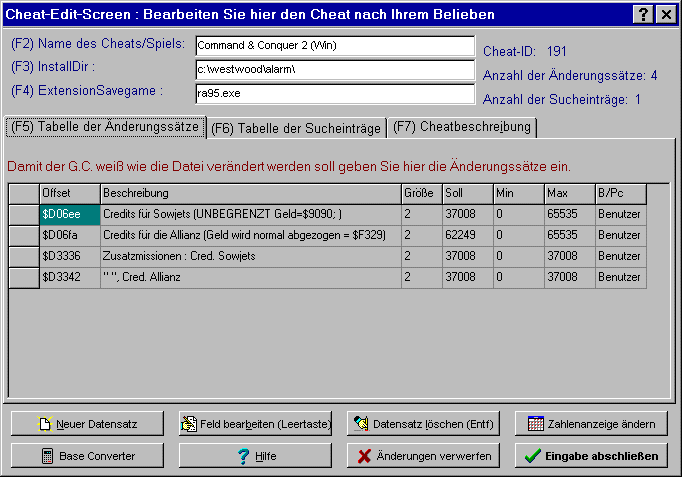Open the Tabelle der Sucheinträge tab

pyautogui.click(x=296, y=128)
